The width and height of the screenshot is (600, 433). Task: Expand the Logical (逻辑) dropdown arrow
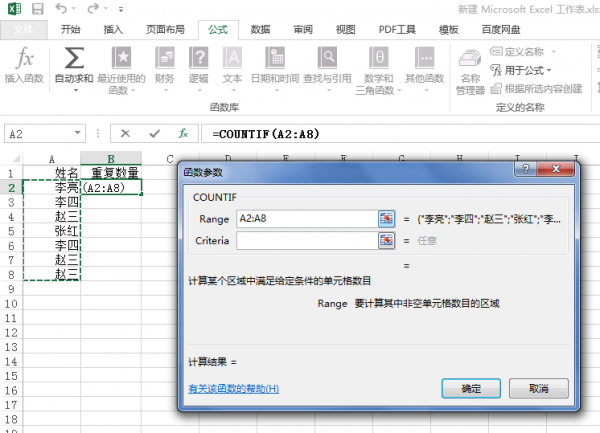coord(199,91)
